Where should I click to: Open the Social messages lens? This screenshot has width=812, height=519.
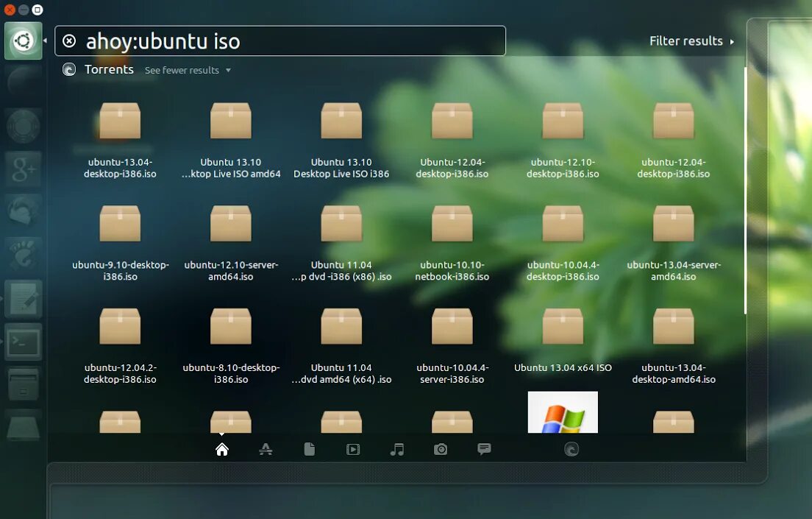484,449
